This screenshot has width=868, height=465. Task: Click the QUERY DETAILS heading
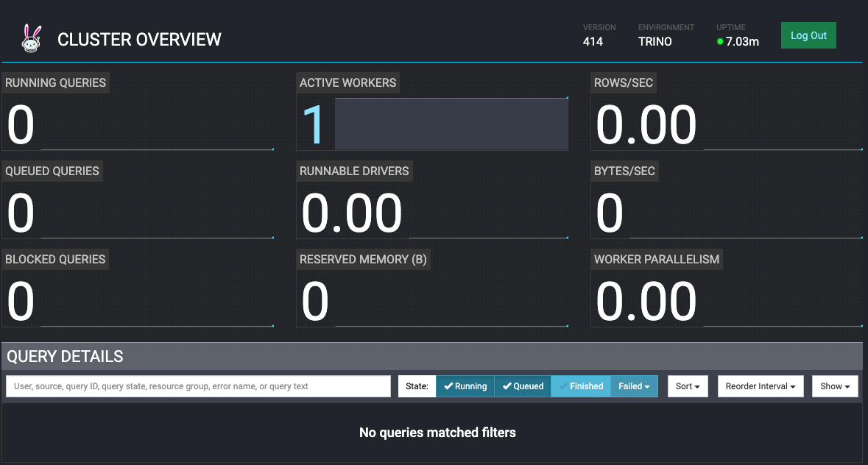pos(65,357)
